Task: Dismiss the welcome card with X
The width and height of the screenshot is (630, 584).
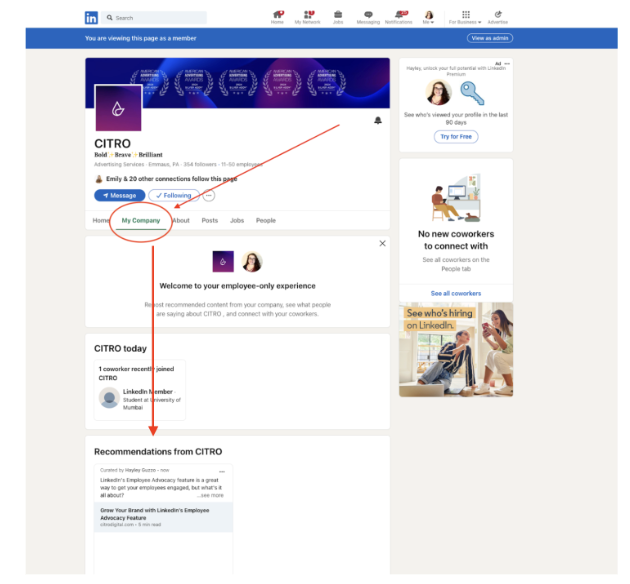Action: pos(382,243)
